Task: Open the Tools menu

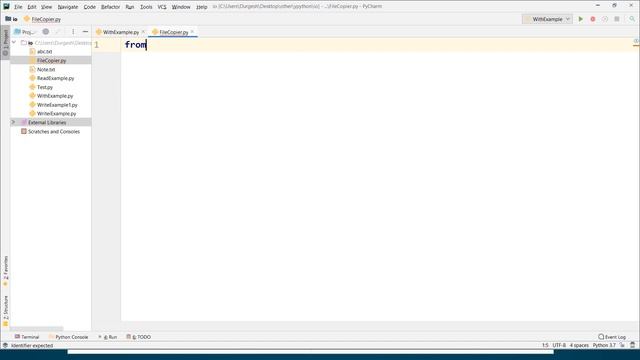Action: [146, 7]
